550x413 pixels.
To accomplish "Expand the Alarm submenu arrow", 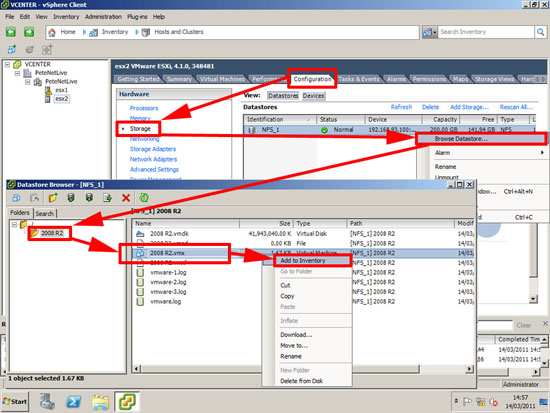I will click(x=542, y=153).
